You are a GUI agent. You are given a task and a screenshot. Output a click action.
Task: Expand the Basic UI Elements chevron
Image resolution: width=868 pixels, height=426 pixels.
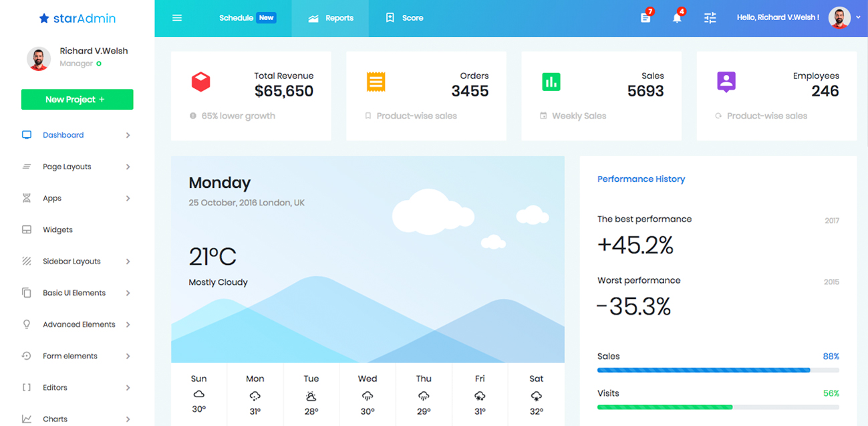128,293
